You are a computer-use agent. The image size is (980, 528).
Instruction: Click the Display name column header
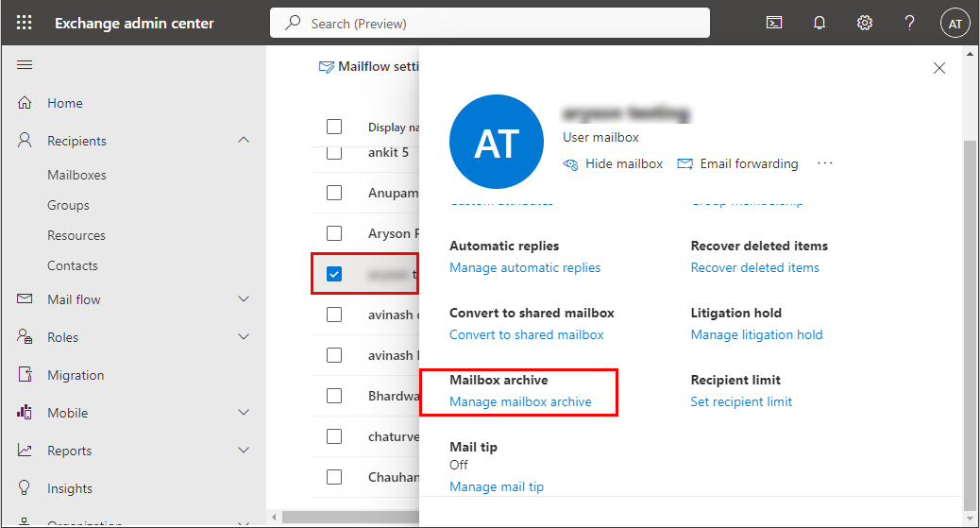[394, 127]
